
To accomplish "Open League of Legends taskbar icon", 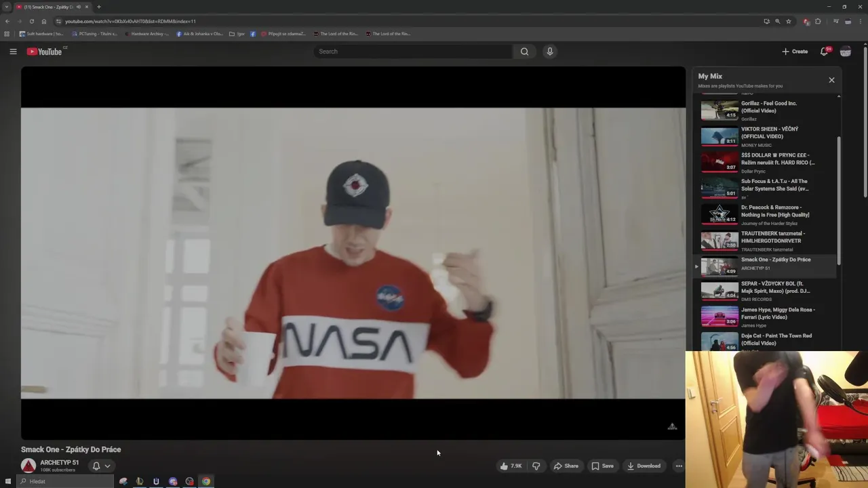I will (140, 481).
